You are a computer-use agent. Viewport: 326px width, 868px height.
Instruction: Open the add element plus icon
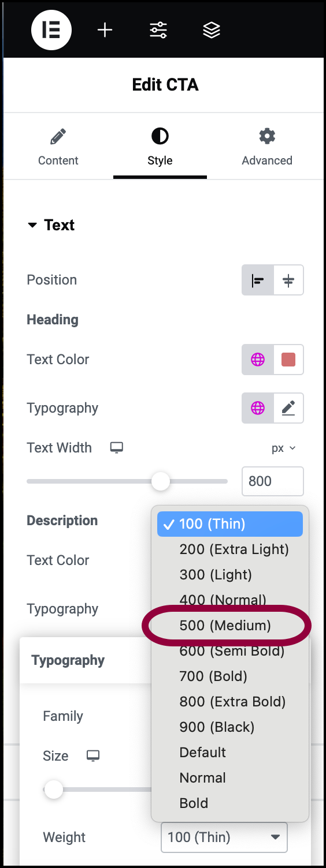pos(105,30)
